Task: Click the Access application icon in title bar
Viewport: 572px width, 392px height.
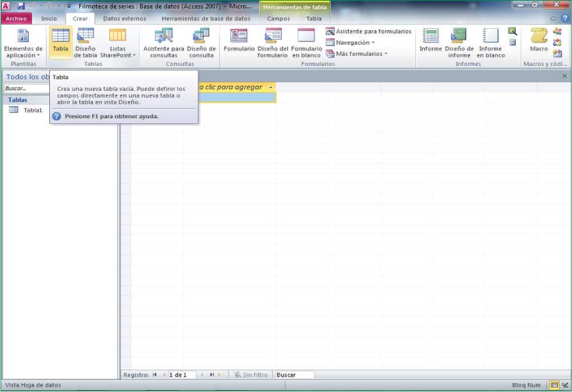Action: (6, 6)
